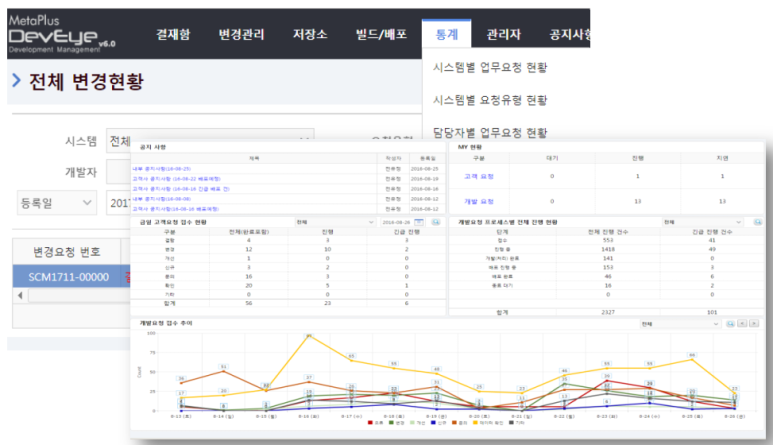
Task: Toggle dark green legend series in chart
Action: [x=396, y=423]
